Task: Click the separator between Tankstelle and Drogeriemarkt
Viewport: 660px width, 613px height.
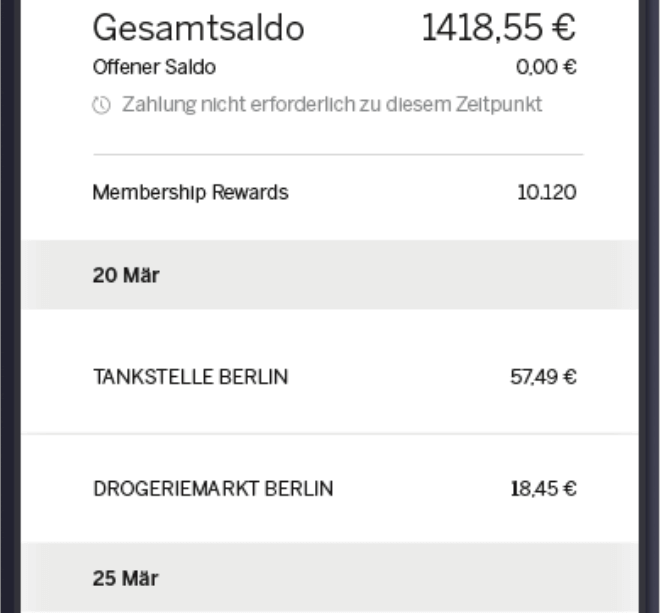Action: 330,433
